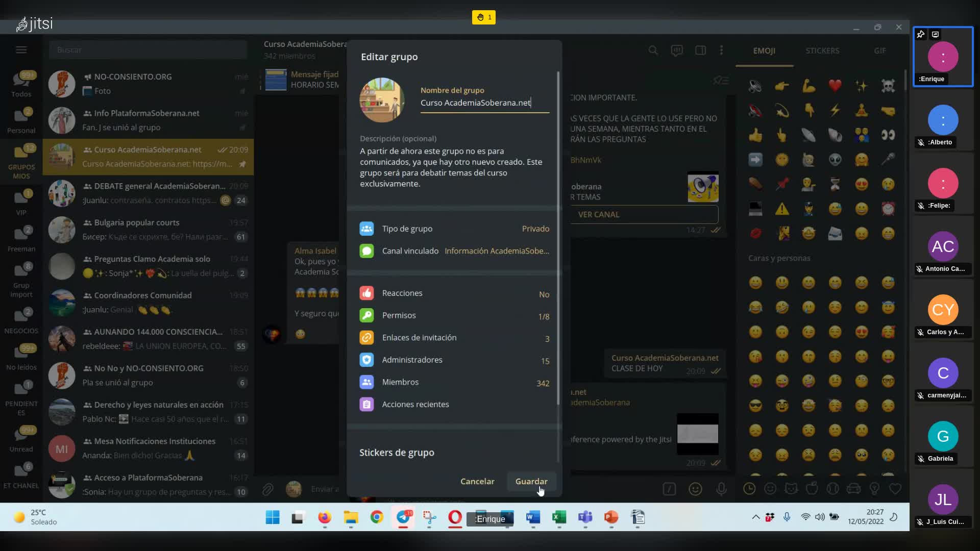Image resolution: width=980 pixels, height=551 pixels.
Task: Select Enrique participant tile
Action: pos(943,57)
